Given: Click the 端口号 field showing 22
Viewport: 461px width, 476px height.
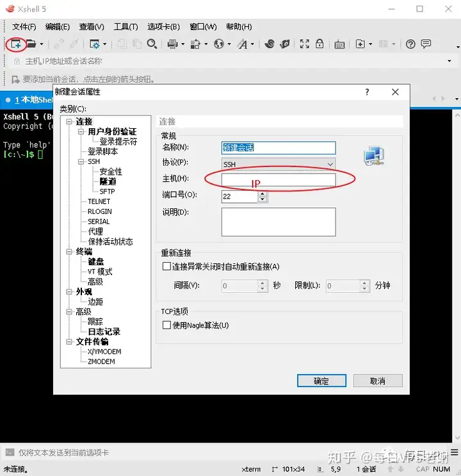Looking at the screenshot, I should 239,197.
